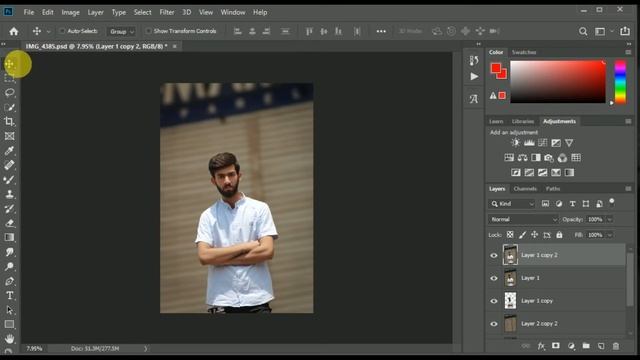Select the Crop tool
640x360 pixels.
pos(9,121)
